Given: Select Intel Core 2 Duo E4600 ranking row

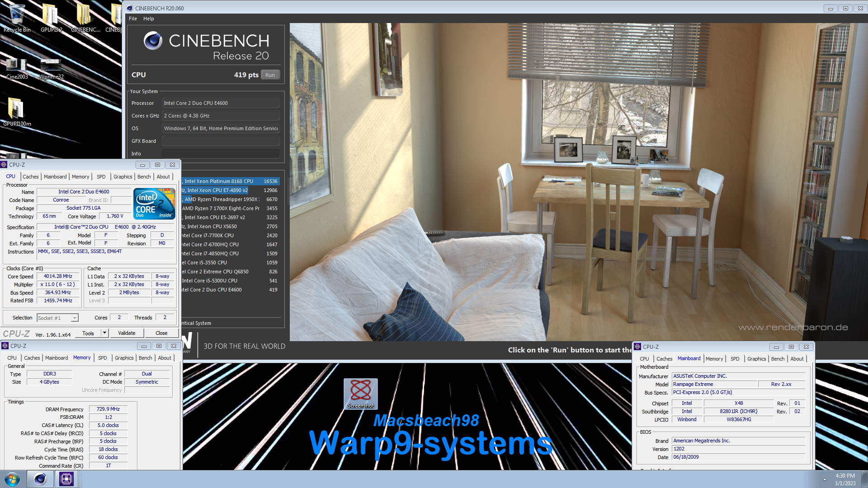Looking at the screenshot, I should point(231,290).
